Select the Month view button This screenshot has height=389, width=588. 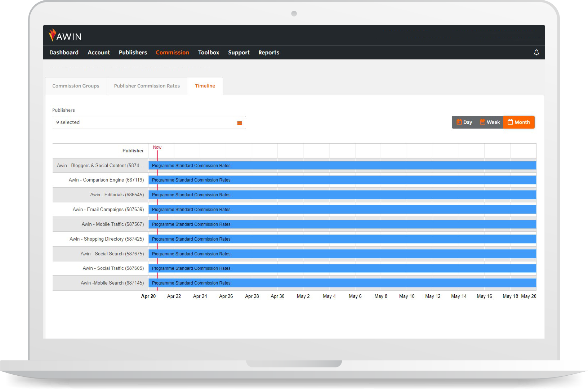tap(519, 122)
